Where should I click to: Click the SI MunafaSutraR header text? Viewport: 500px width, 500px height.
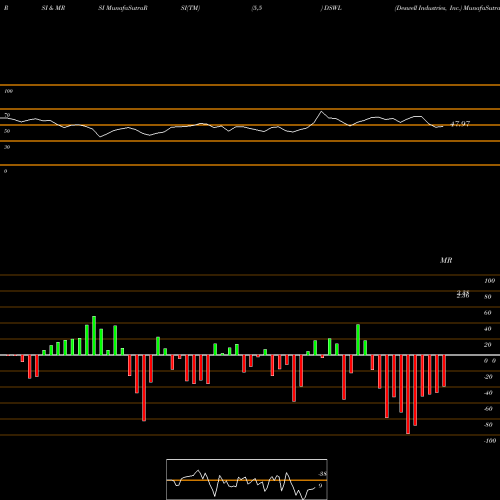(x=123, y=8)
